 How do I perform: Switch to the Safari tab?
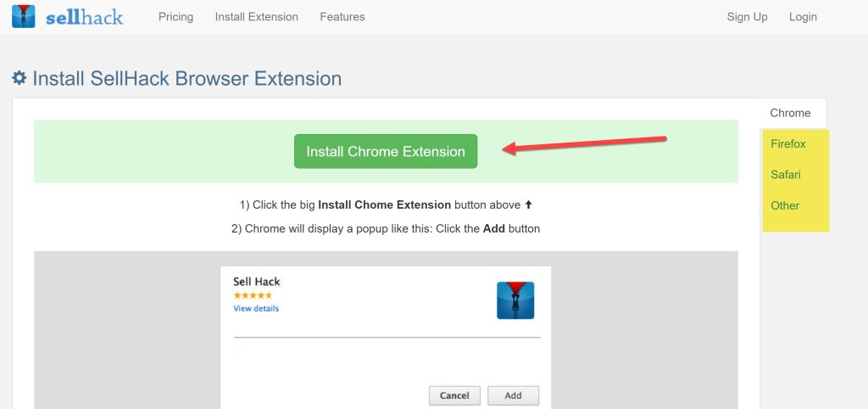coord(786,175)
